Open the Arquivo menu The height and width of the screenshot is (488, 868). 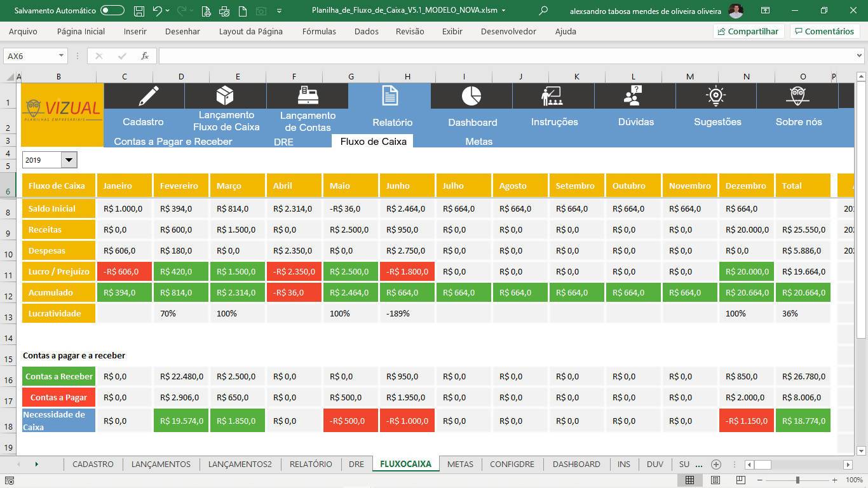point(23,31)
